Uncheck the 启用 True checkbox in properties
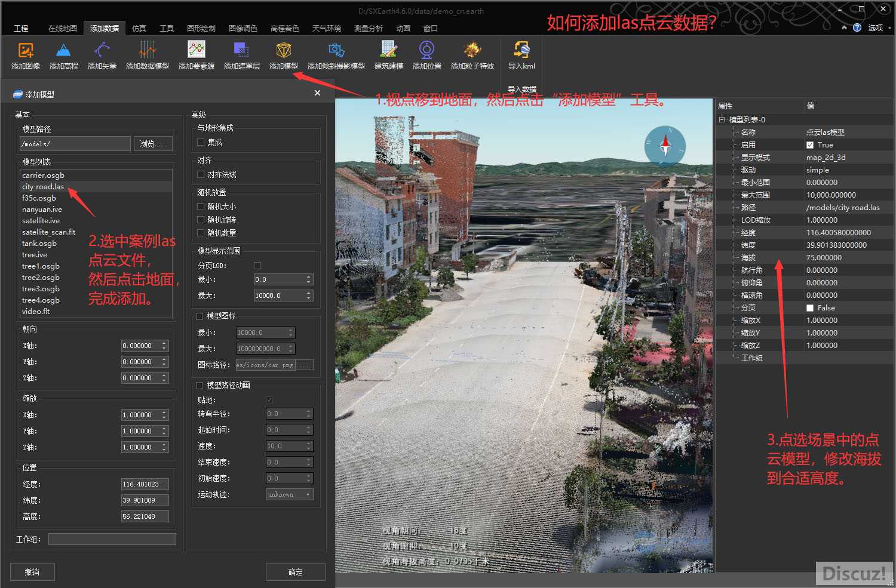 point(810,145)
